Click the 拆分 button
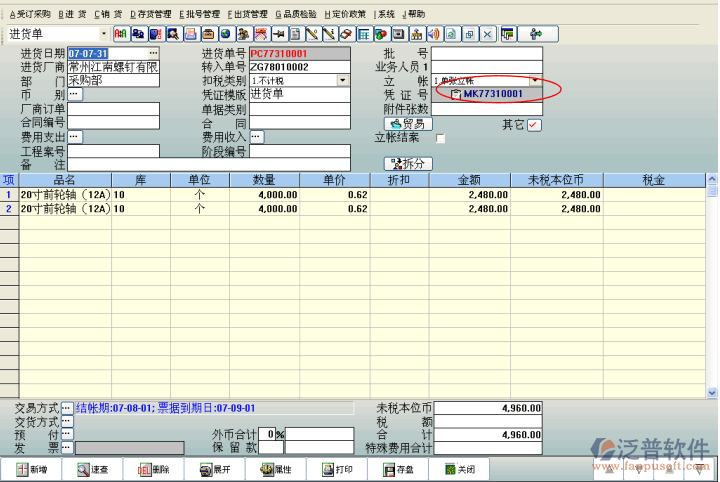 [408, 163]
